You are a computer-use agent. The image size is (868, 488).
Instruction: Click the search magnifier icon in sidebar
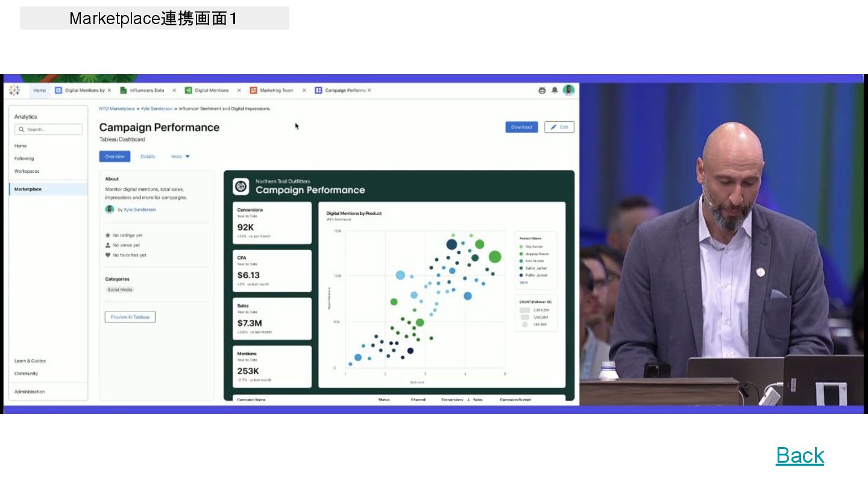(x=22, y=130)
